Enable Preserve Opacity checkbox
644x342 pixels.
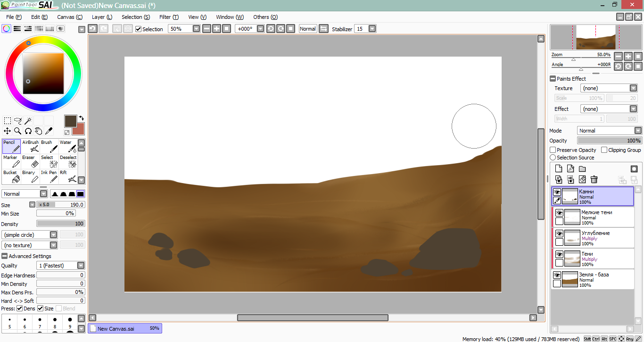(553, 150)
